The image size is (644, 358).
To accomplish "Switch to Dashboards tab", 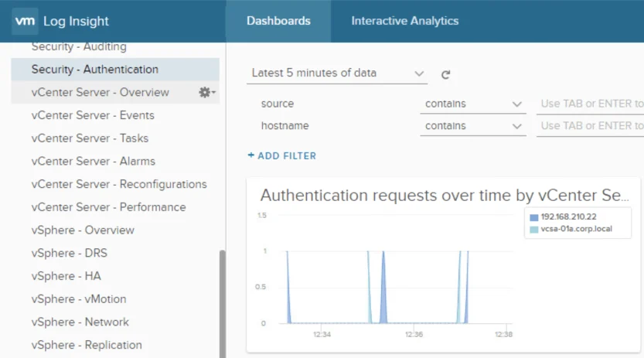I will coord(278,21).
